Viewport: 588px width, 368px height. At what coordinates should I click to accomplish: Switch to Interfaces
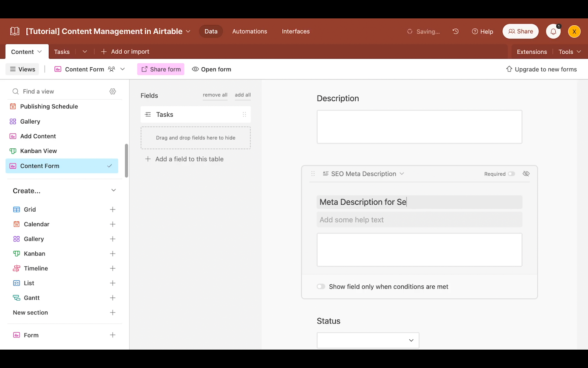coord(296,31)
